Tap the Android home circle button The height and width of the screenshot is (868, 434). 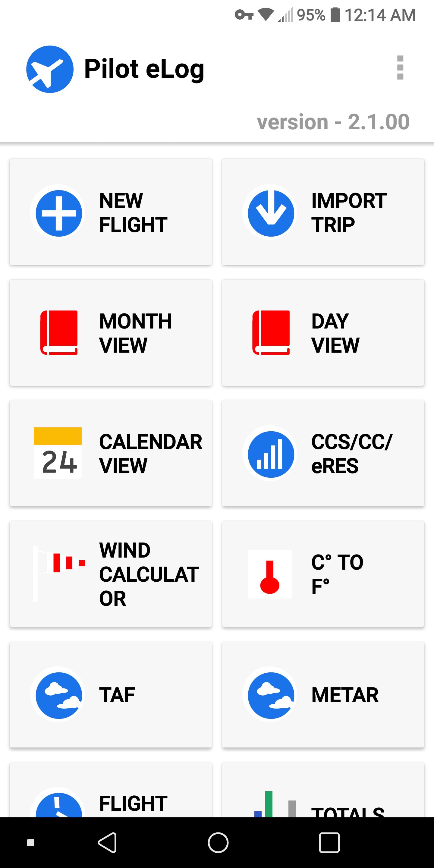coord(218,842)
